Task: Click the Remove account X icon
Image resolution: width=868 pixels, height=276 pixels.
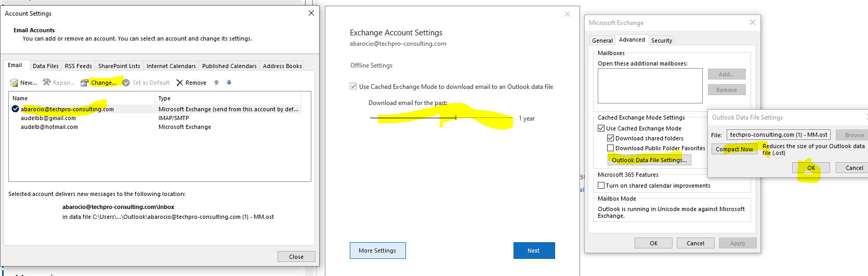Action: (x=180, y=83)
